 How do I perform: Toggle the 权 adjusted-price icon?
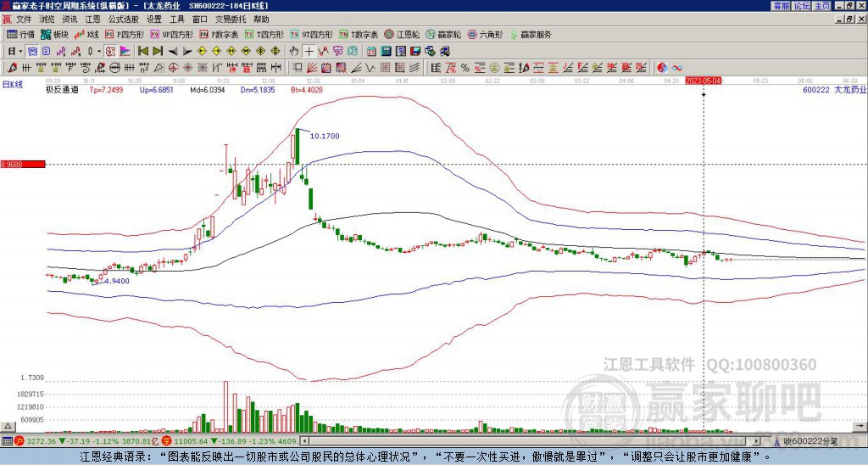110,52
